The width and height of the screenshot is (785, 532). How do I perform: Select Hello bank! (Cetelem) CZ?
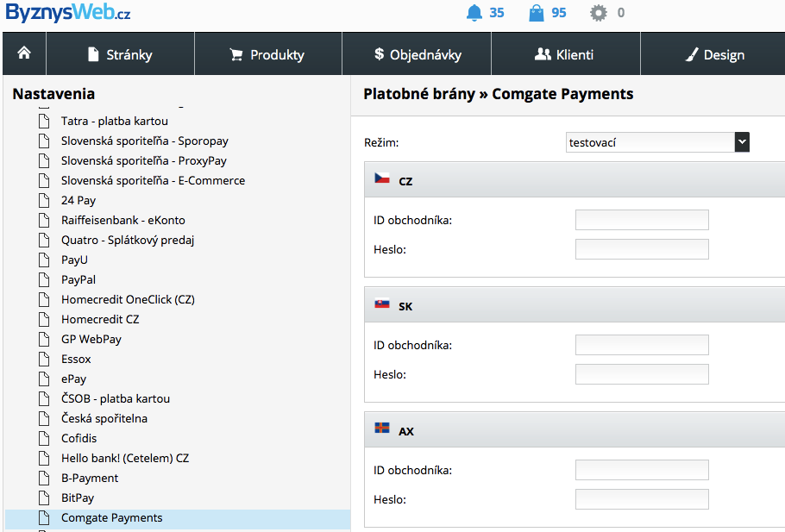pyautogui.click(x=125, y=458)
